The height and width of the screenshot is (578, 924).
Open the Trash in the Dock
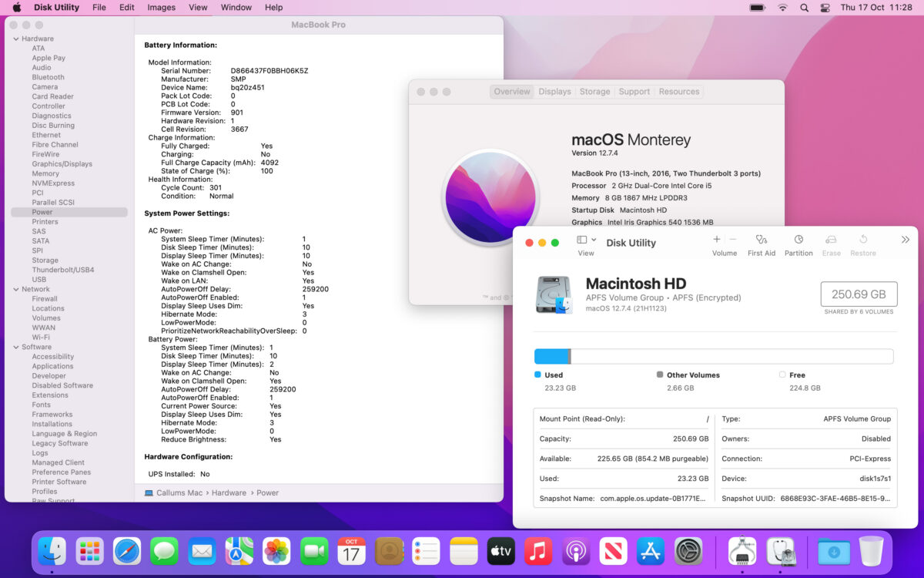[x=872, y=551]
